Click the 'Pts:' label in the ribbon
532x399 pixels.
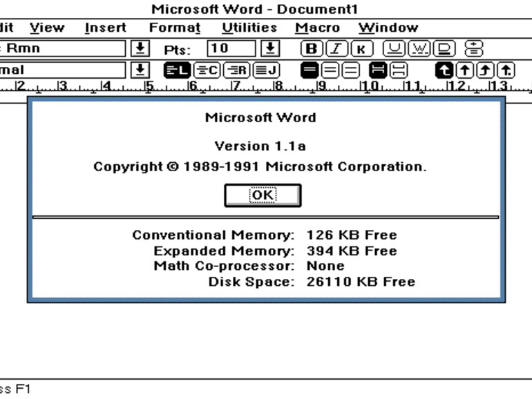click(177, 50)
